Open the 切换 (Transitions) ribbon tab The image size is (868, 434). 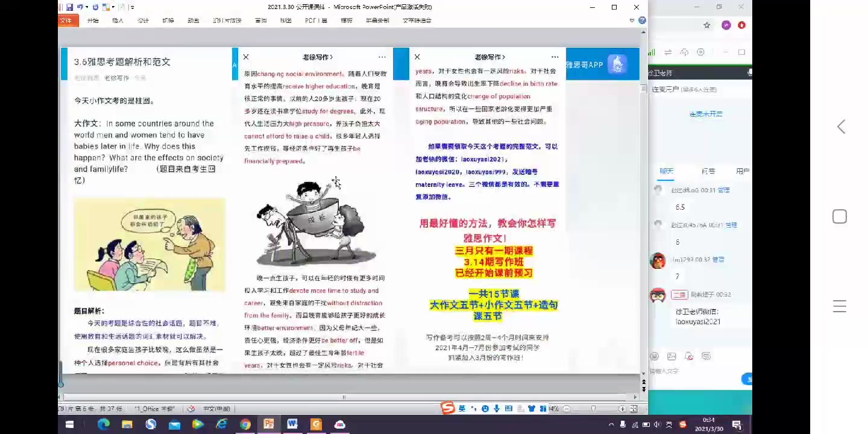click(x=168, y=20)
